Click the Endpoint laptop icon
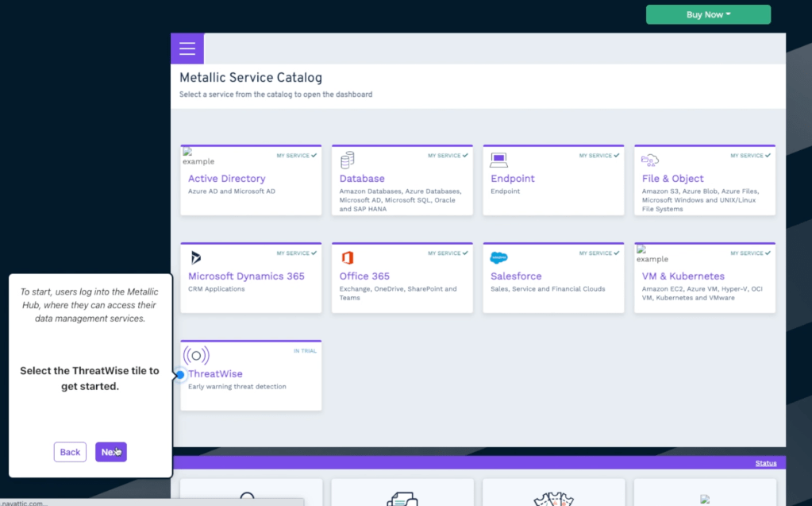The width and height of the screenshot is (812, 506). 498,160
